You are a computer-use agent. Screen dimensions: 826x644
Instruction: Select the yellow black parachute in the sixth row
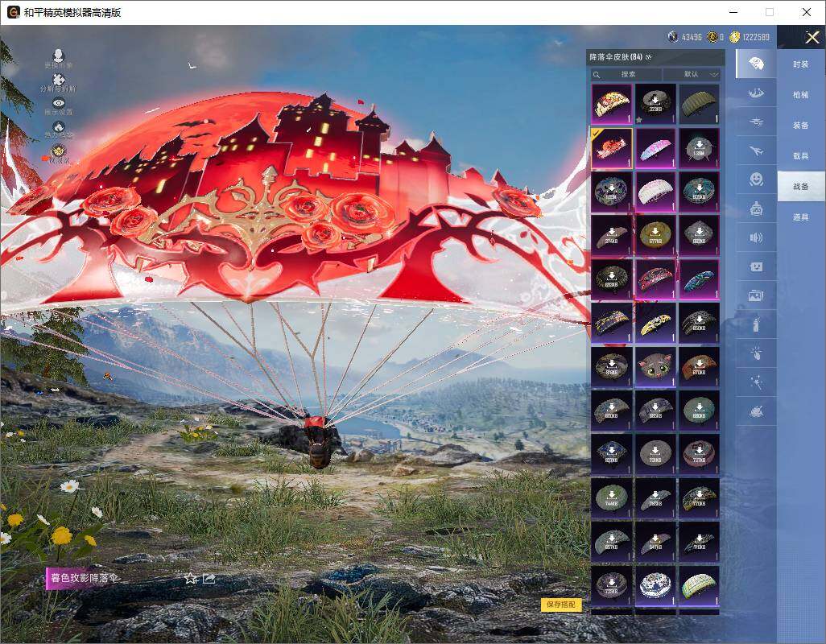655,323
